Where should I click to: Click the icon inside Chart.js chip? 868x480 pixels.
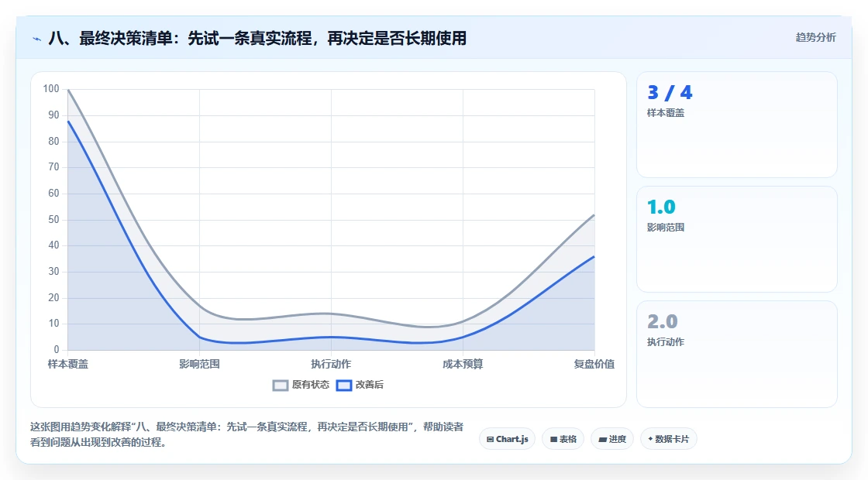pos(490,440)
